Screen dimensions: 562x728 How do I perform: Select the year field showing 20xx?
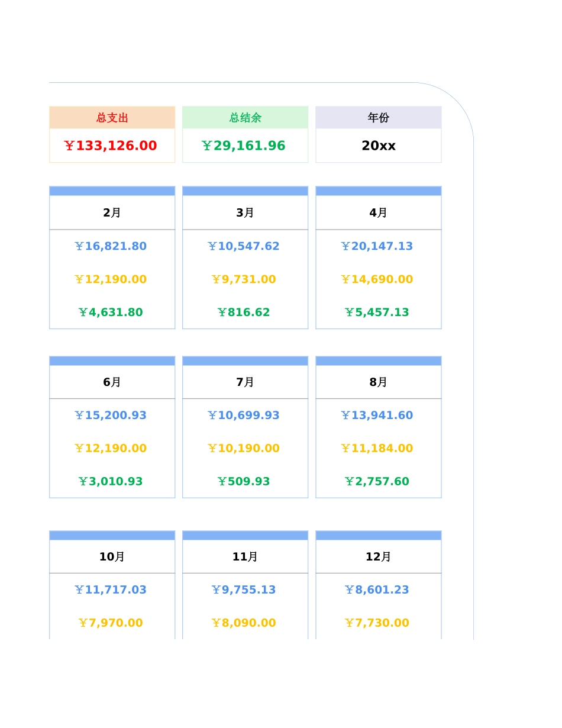click(x=379, y=146)
